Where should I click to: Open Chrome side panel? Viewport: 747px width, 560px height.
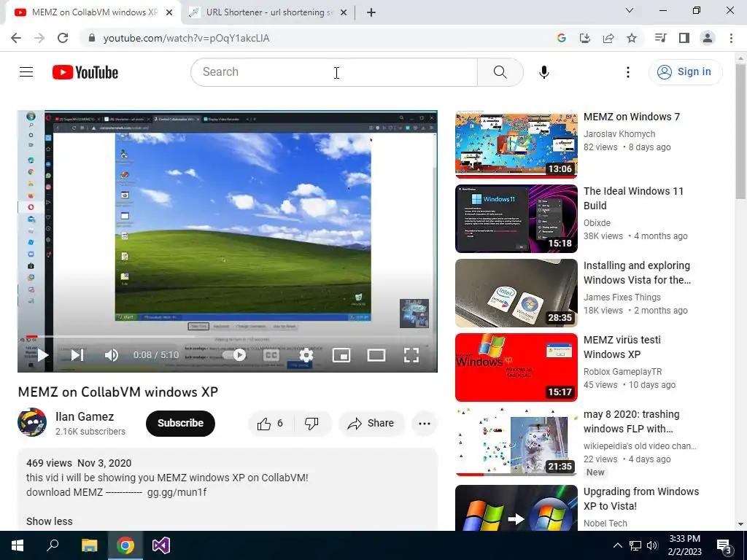tap(684, 38)
